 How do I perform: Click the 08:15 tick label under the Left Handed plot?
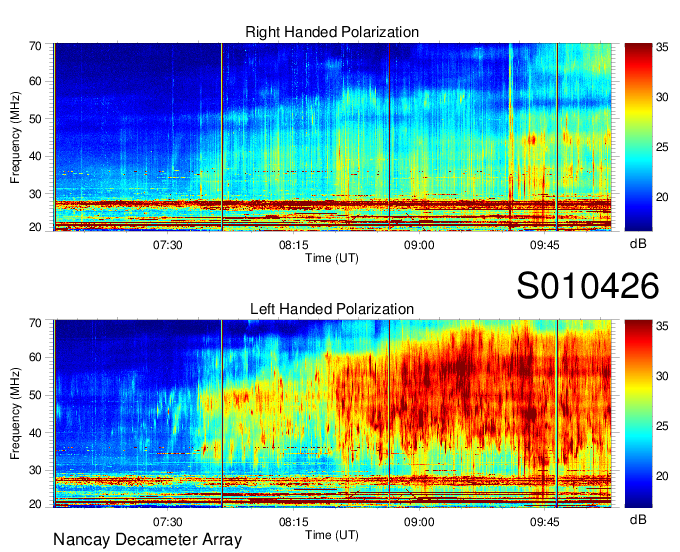293,522
